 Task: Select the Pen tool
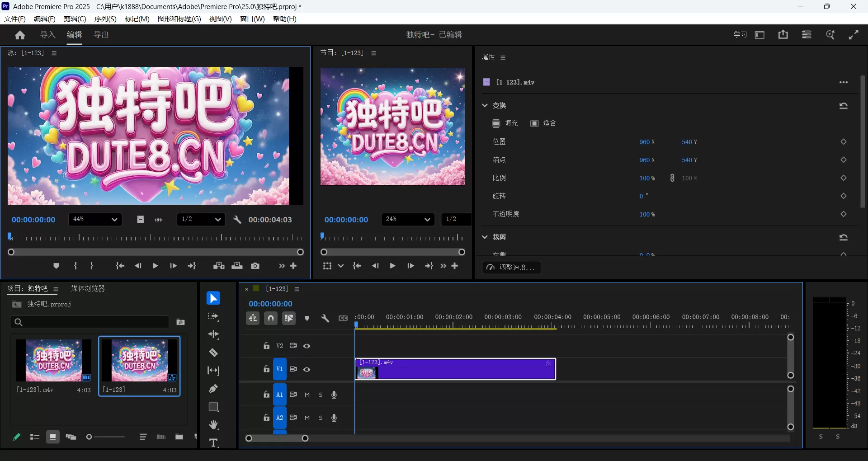pos(213,389)
